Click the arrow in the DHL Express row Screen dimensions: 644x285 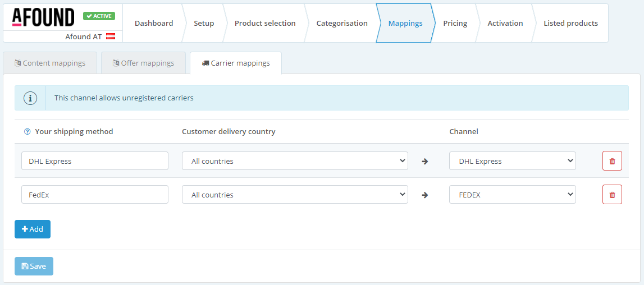[424, 162]
